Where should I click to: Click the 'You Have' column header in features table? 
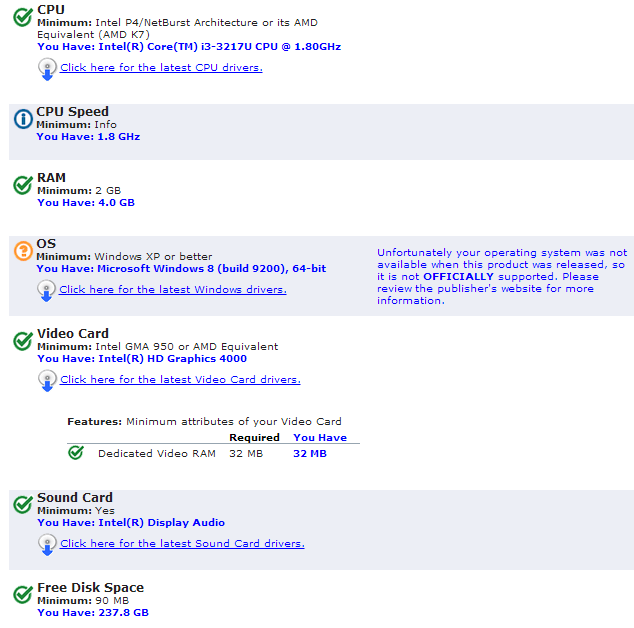[320, 438]
